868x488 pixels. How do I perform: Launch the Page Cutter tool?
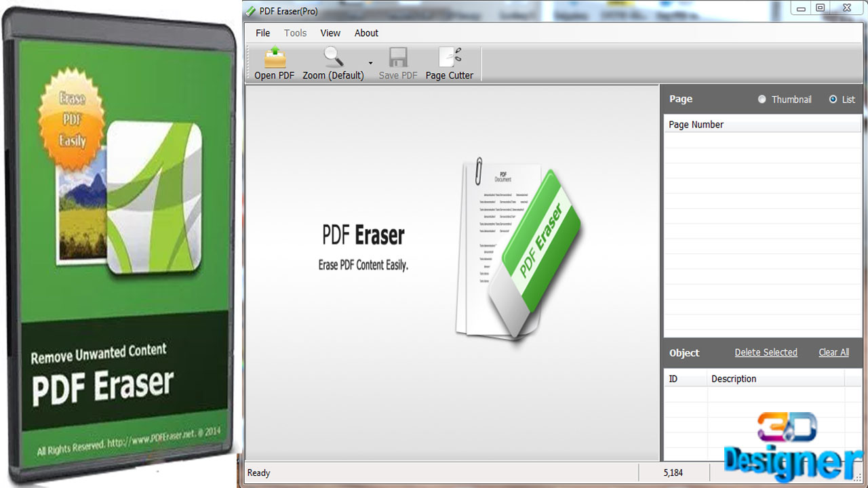[x=450, y=64]
